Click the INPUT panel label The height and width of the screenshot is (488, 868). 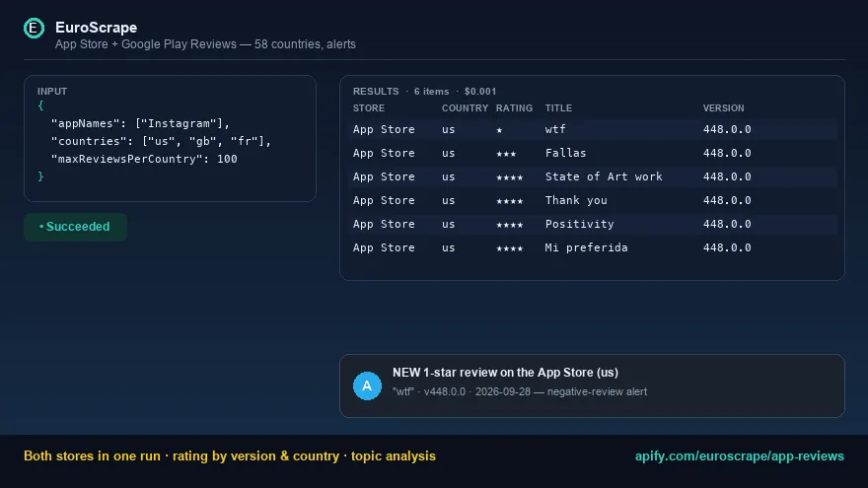(52, 92)
